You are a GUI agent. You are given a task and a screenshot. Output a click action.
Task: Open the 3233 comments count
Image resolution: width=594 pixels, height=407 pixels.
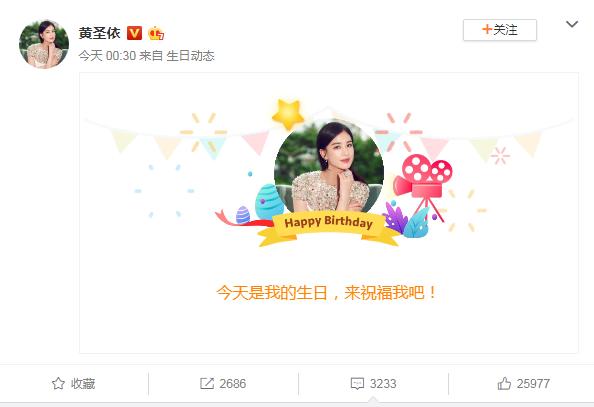pos(383,384)
